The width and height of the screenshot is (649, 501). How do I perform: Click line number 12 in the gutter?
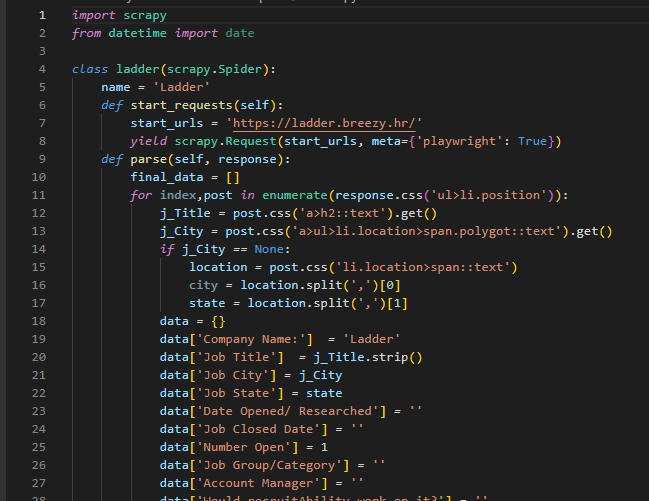pyautogui.click(x=38, y=213)
